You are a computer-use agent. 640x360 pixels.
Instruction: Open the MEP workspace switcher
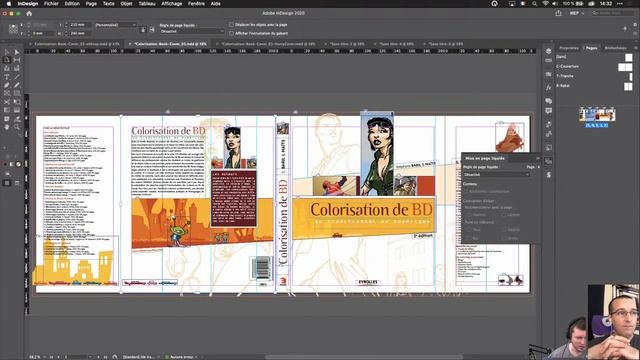tap(576, 13)
